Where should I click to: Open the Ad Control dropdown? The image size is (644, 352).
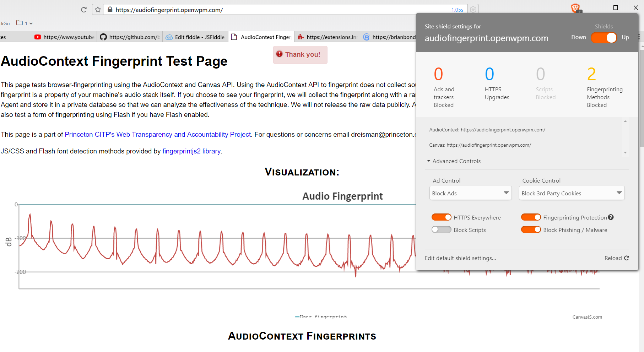(471, 193)
